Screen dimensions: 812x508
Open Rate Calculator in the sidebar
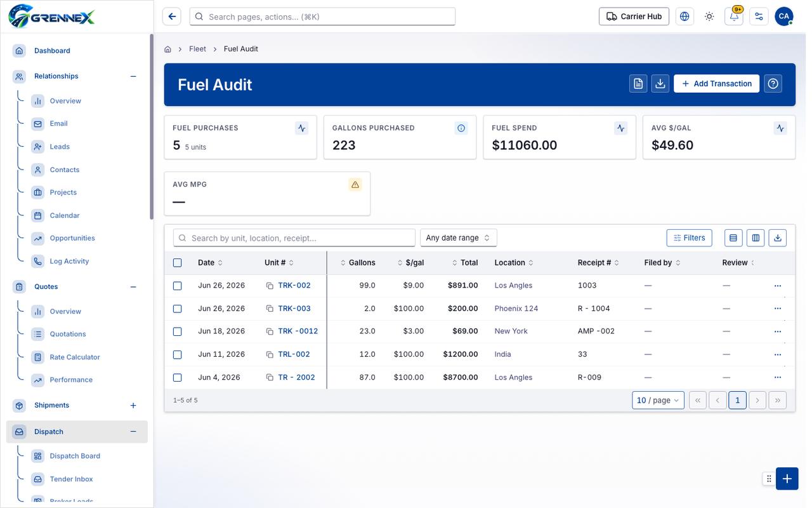pos(75,357)
